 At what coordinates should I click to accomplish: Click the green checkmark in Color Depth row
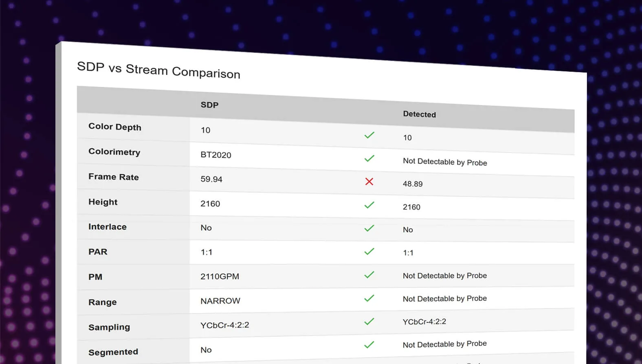pos(369,135)
